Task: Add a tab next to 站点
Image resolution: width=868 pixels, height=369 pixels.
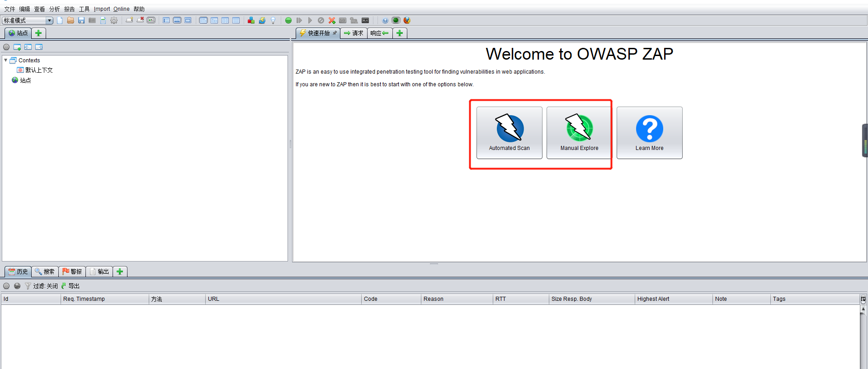Action: [39, 33]
